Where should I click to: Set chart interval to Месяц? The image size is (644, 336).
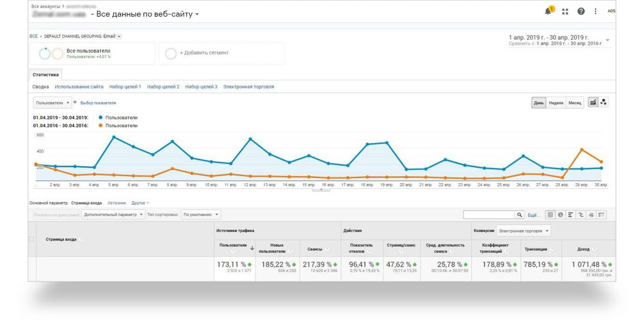point(575,103)
